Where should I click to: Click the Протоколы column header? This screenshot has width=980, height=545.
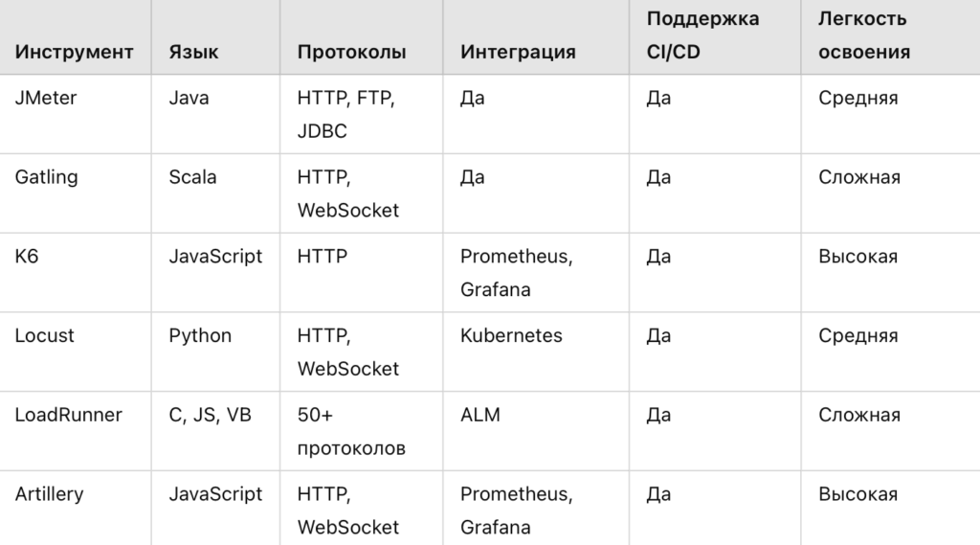(x=351, y=52)
